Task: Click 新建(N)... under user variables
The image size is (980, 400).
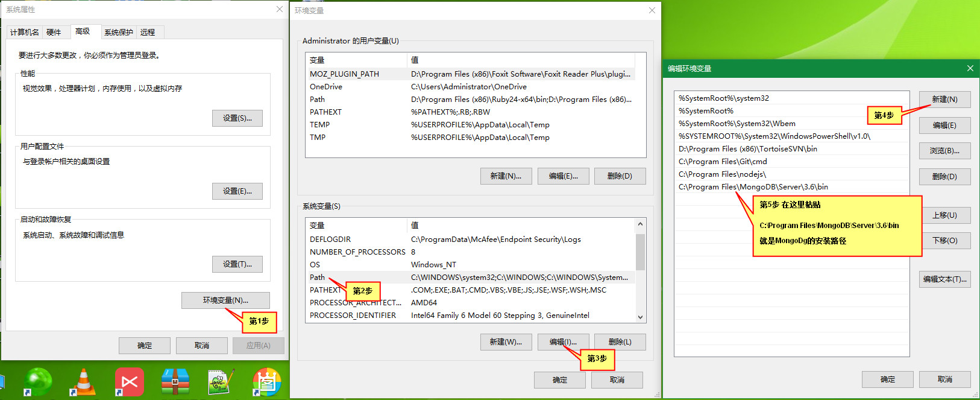Action: point(506,176)
